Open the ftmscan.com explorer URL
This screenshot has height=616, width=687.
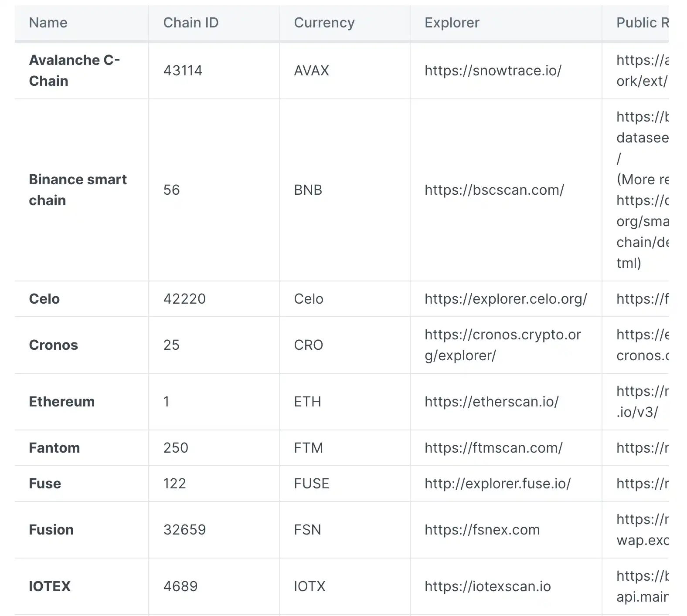coord(493,448)
